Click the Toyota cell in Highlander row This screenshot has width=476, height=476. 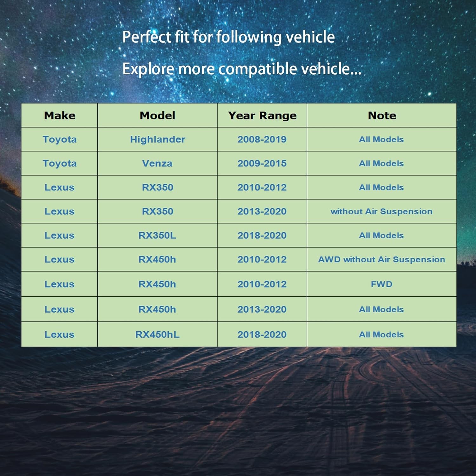pos(59,139)
